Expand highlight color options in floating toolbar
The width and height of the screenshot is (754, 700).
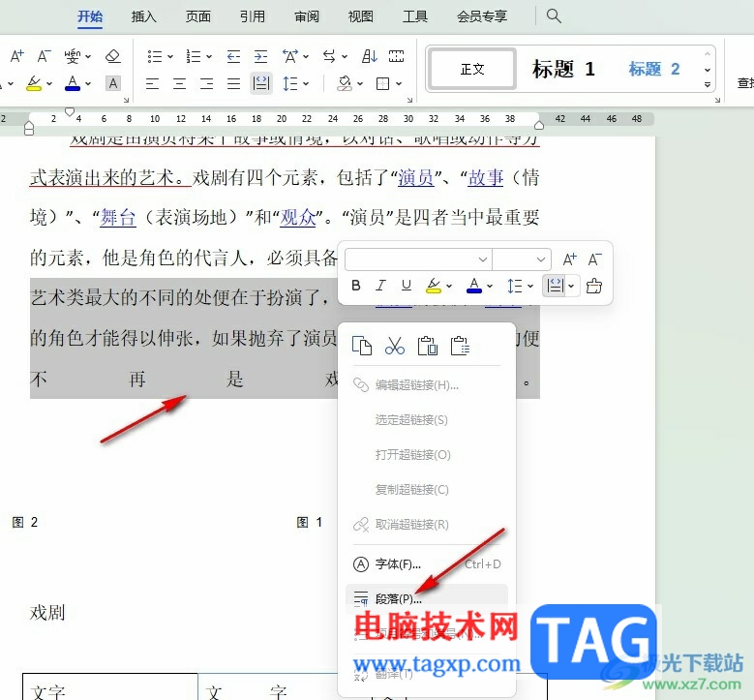[x=449, y=286]
